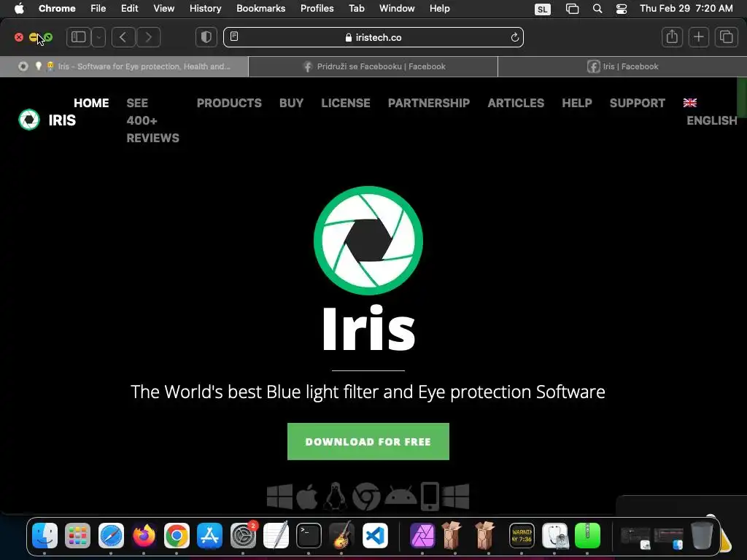Open the HELP nav link
The height and width of the screenshot is (560, 747).
click(x=576, y=103)
